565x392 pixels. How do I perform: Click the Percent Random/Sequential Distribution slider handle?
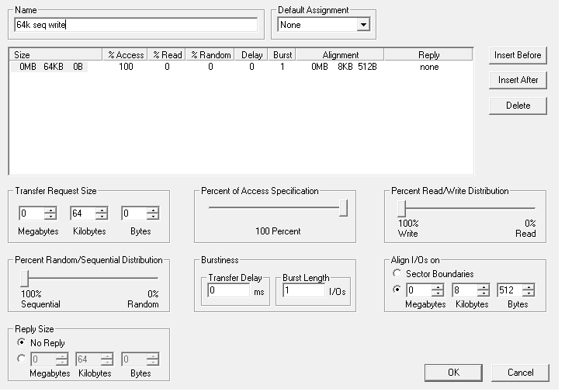pyautogui.click(x=25, y=278)
